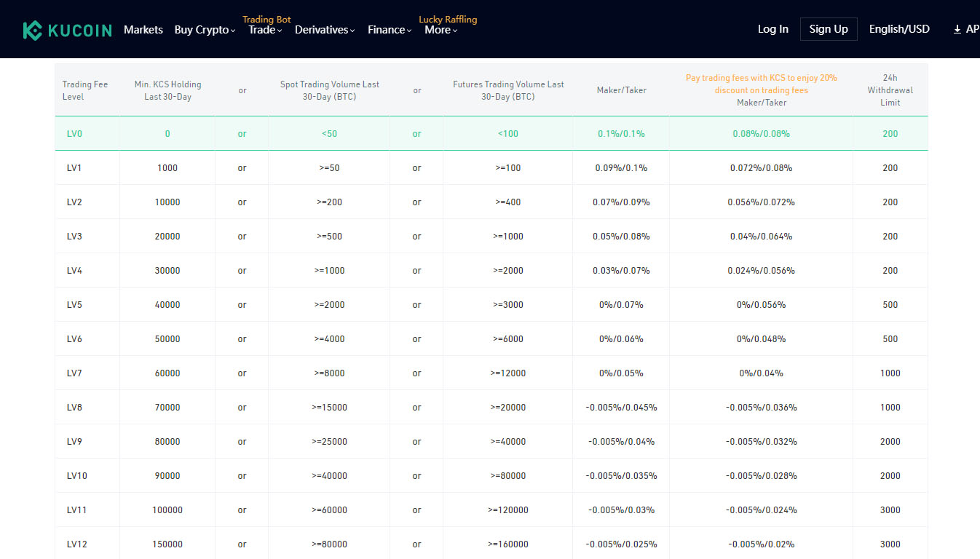
Task: Click the >=15000 spot volume in LV8
Action: tap(330, 408)
